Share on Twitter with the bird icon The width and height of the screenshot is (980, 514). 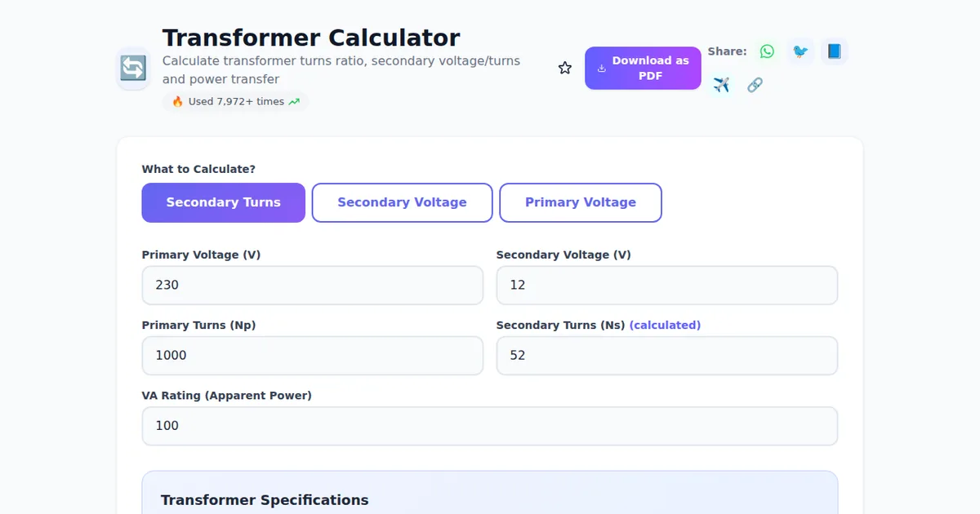pyautogui.click(x=800, y=51)
